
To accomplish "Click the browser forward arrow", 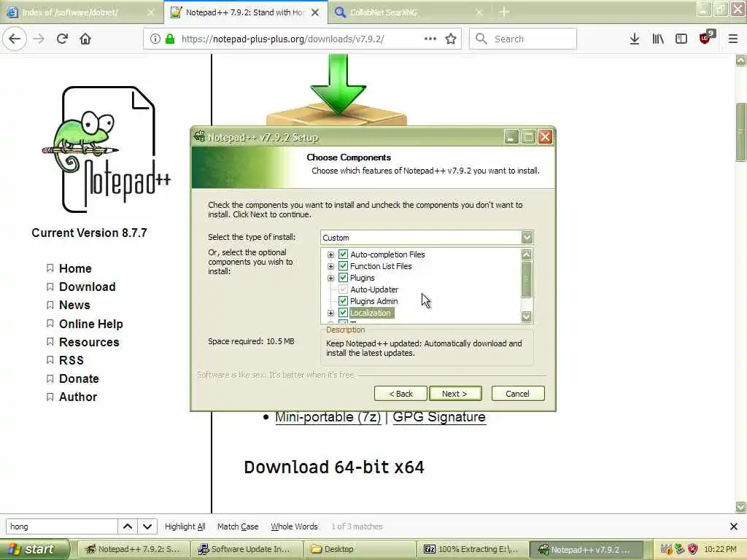I will [x=39, y=39].
